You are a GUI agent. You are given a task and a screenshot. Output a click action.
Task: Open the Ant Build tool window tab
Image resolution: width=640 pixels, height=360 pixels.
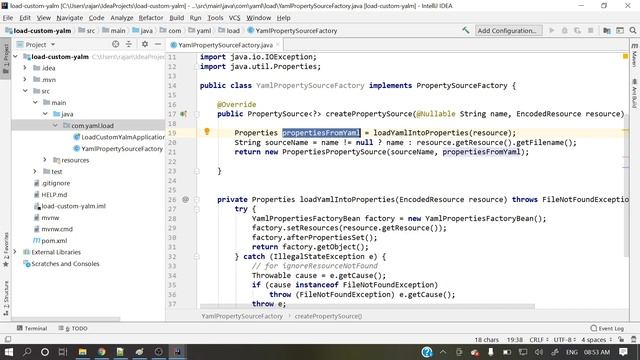pos(634,94)
